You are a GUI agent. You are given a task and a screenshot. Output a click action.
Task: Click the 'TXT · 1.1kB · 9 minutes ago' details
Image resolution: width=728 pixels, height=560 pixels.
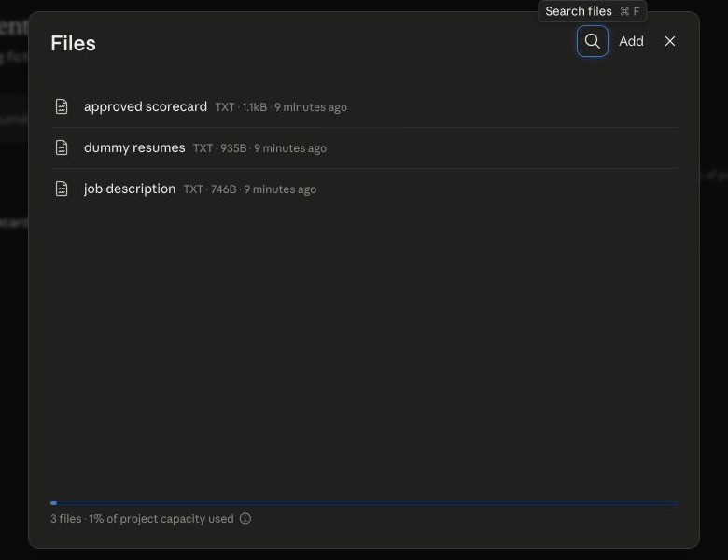coord(280,107)
